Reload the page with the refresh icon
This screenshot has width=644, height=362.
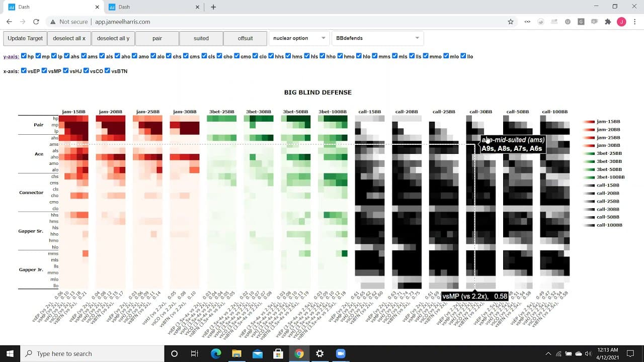(36, 22)
